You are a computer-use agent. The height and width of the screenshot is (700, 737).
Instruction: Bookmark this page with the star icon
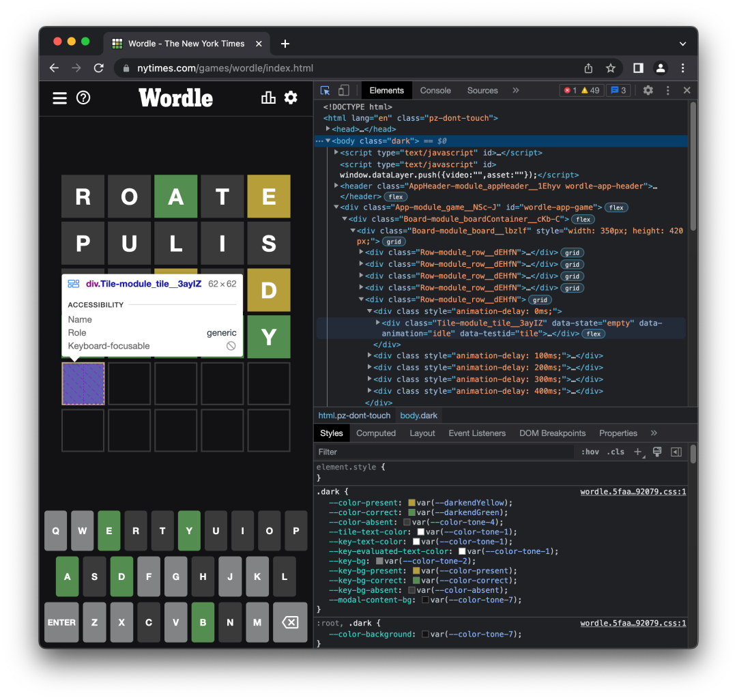tap(611, 68)
